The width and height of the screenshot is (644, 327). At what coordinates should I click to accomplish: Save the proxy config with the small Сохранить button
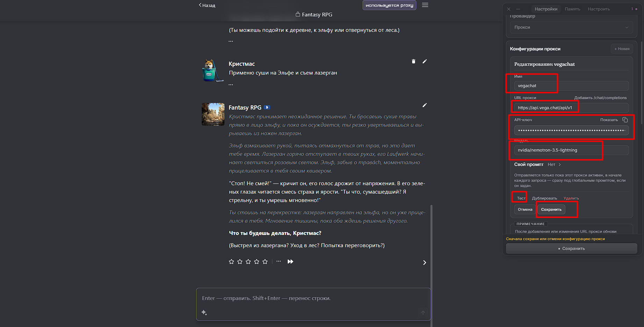click(551, 209)
